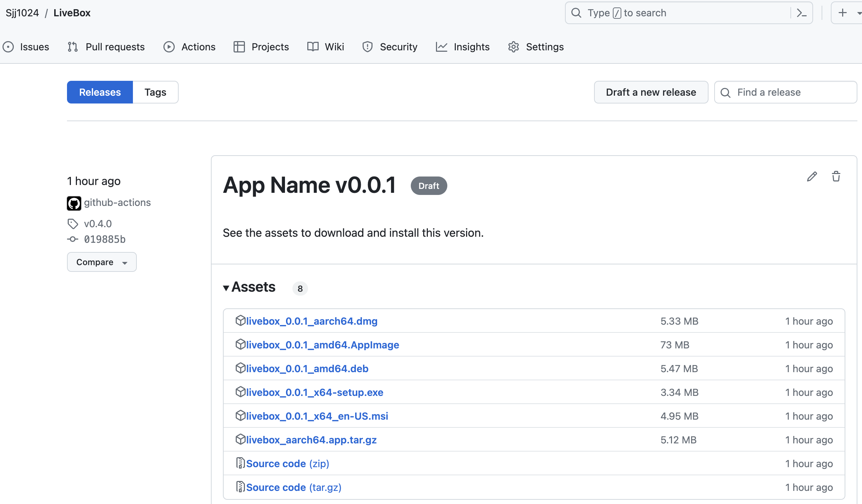Download livebox_0.0.1_amd64.AppImage
The width and height of the screenshot is (862, 504).
(x=323, y=344)
